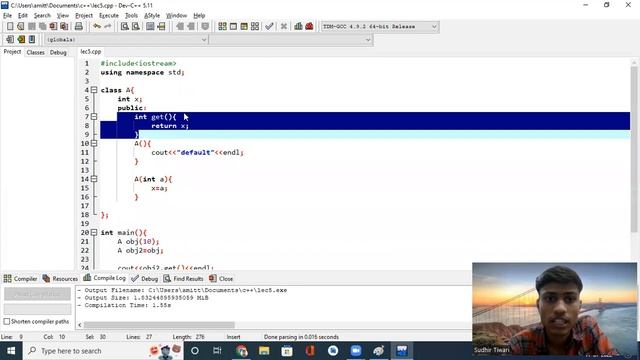Click the Stop Execution X icon
The height and width of the screenshot is (360, 640).
tap(284, 27)
